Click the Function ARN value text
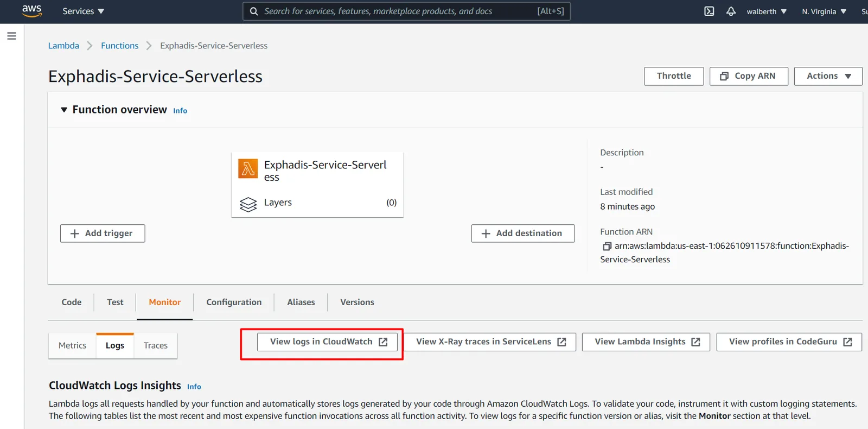Image resolution: width=868 pixels, height=429 pixels. (725, 253)
